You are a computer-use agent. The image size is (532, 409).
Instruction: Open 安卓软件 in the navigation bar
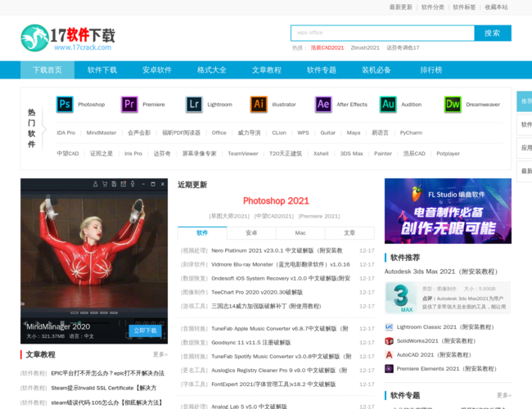(x=157, y=70)
